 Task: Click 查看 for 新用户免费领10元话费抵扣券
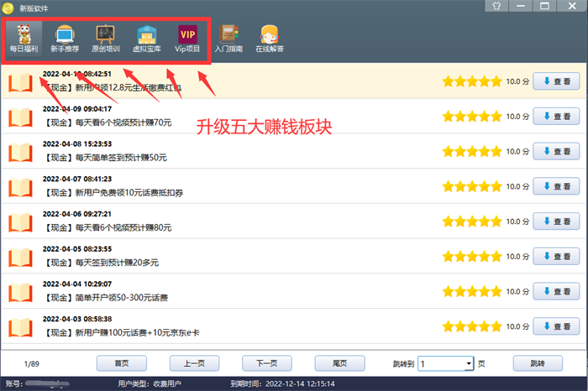556,186
